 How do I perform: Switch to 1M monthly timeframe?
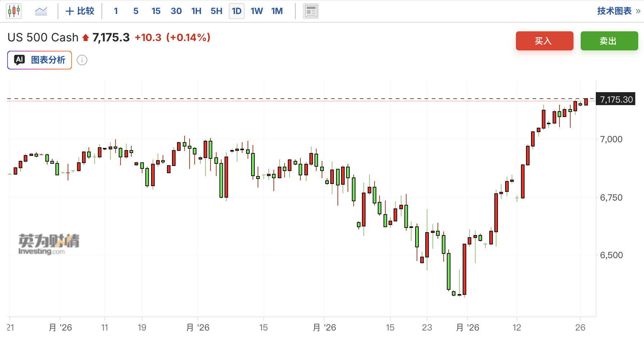[x=277, y=11]
